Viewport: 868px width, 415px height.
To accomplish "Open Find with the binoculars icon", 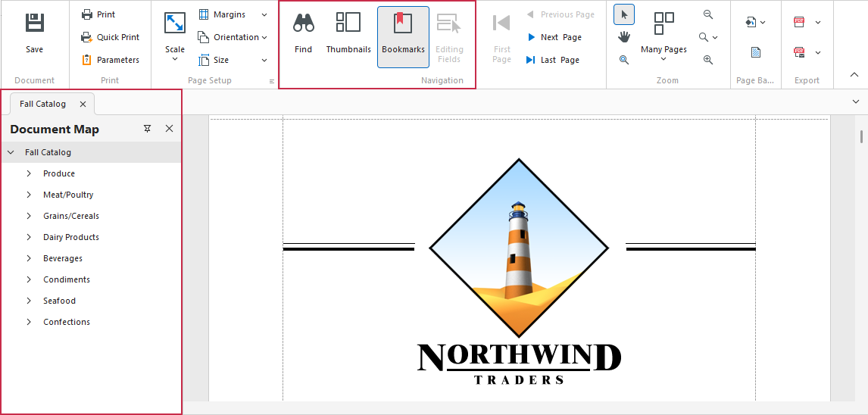I will pyautogui.click(x=304, y=34).
